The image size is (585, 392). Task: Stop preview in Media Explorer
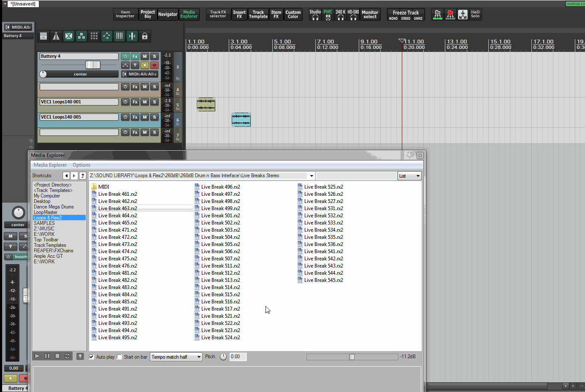pyautogui.click(x=57, y=356)
